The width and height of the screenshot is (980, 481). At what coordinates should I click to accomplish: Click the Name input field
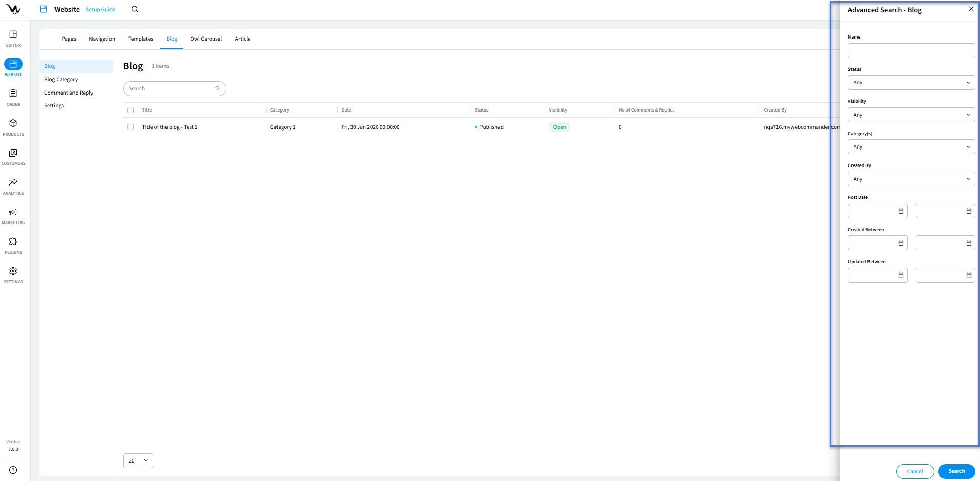click(911, 51)
